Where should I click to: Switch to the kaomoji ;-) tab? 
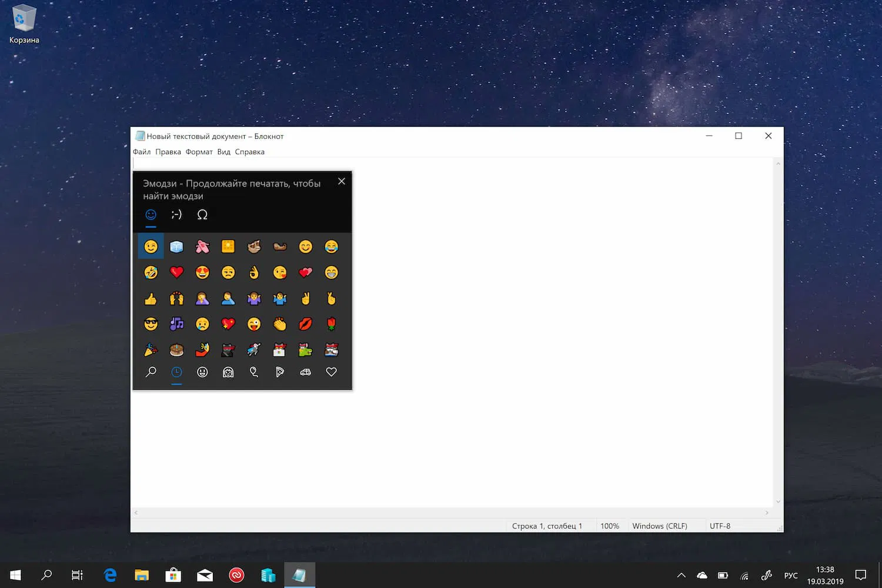176,215
